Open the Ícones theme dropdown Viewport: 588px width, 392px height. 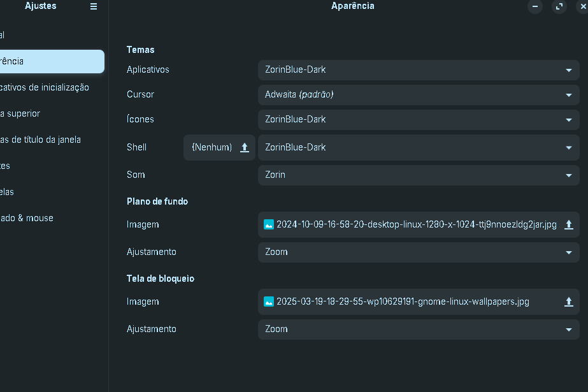[x=419, y=119]
